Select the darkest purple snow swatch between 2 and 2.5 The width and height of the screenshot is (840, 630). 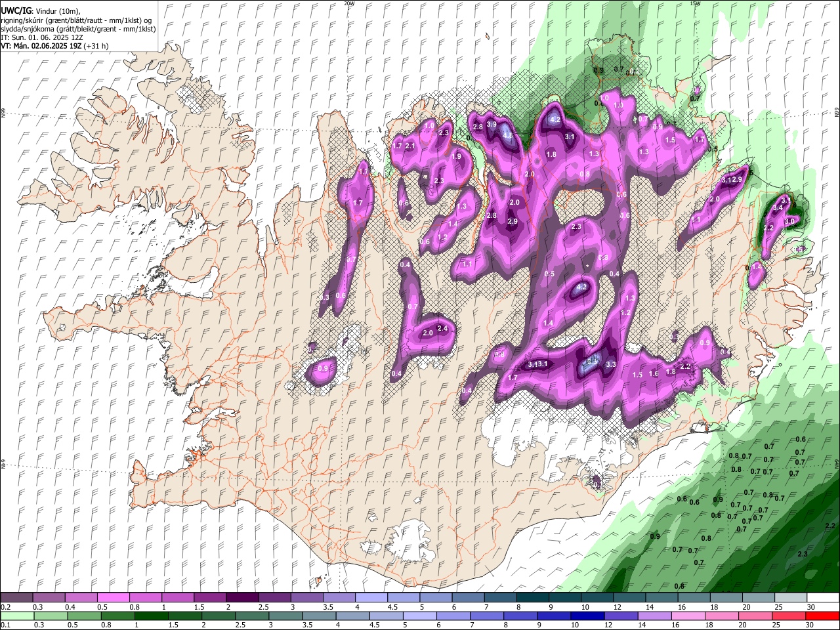point(241,598)
